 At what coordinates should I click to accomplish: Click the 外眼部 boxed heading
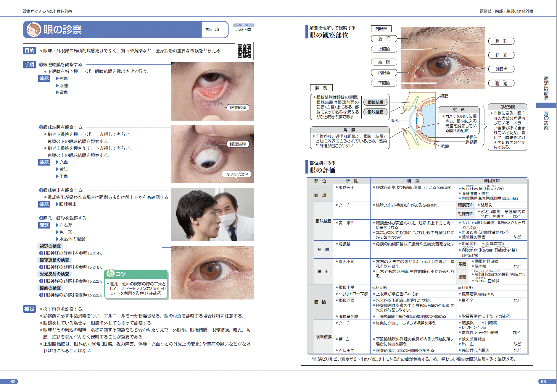pos(381,29)
